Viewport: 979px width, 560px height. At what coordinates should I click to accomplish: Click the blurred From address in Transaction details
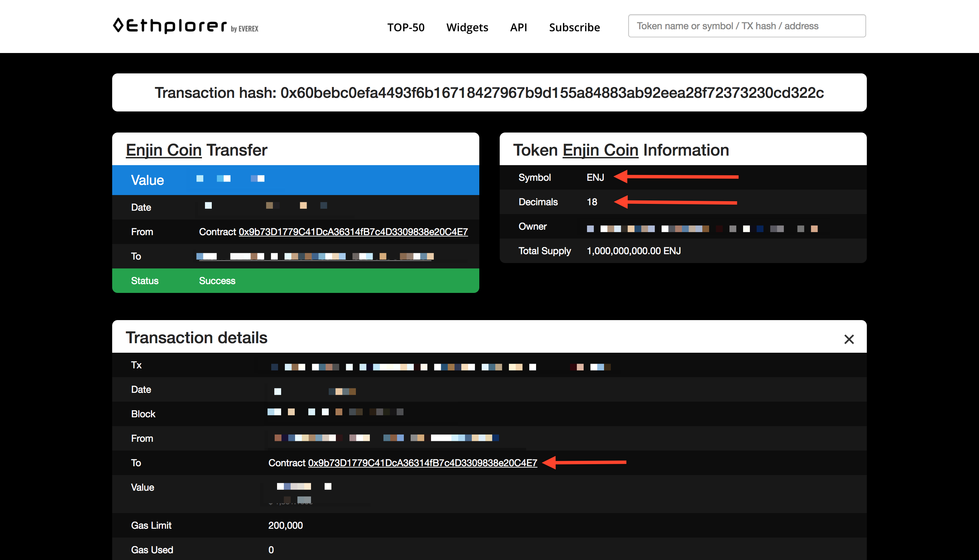(x=387, y=438)
